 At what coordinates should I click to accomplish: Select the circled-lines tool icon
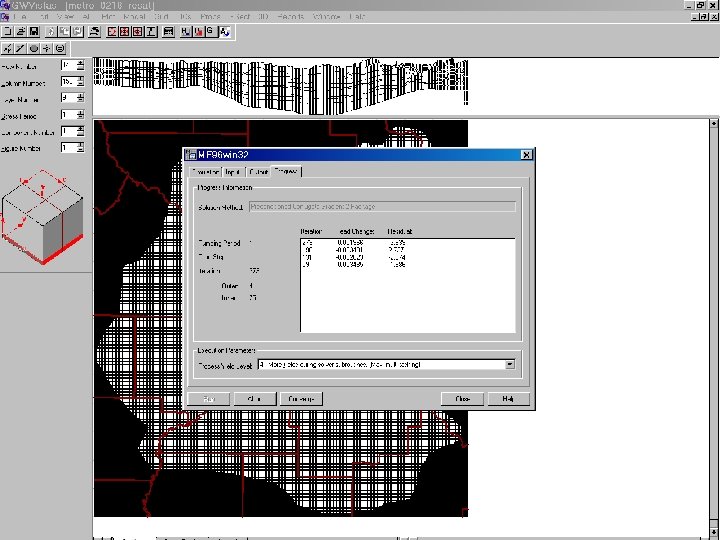pos(60,48)
